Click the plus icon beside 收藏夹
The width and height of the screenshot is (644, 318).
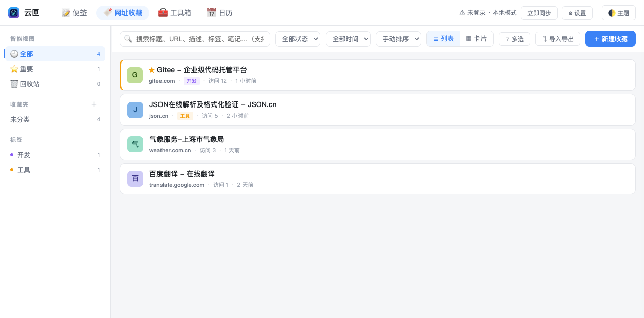coord(94,104)
